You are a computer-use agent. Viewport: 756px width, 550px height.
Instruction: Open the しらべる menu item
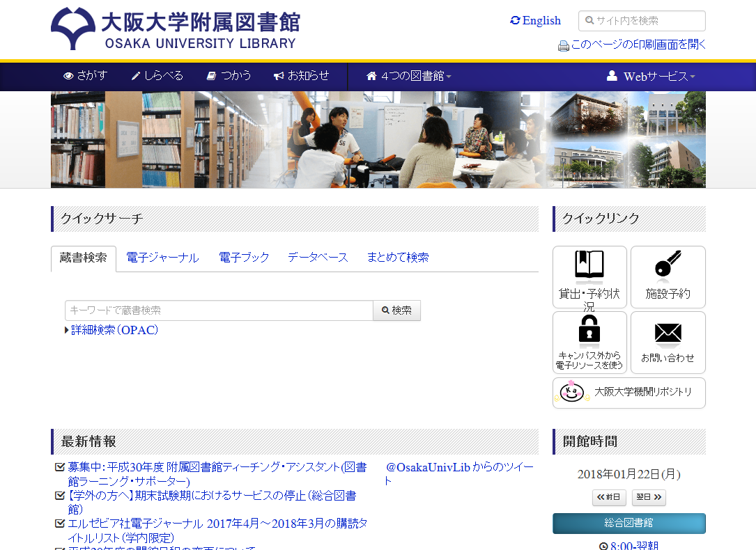point(157,76)
